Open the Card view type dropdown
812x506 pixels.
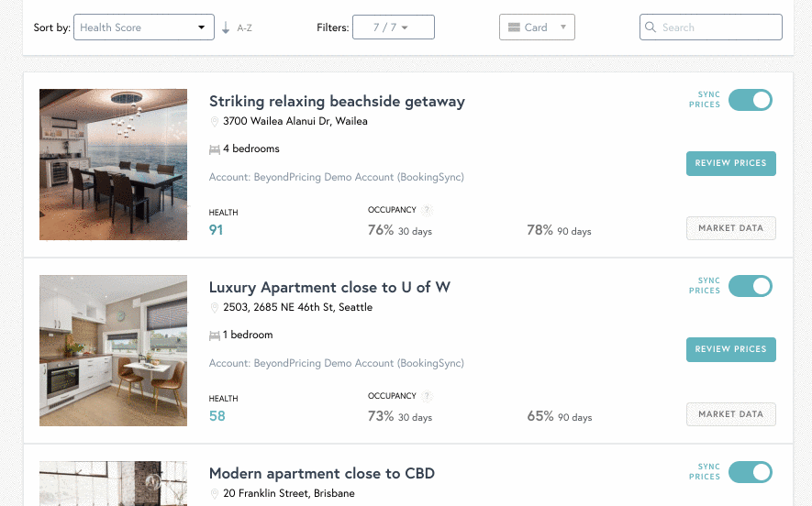537,27
